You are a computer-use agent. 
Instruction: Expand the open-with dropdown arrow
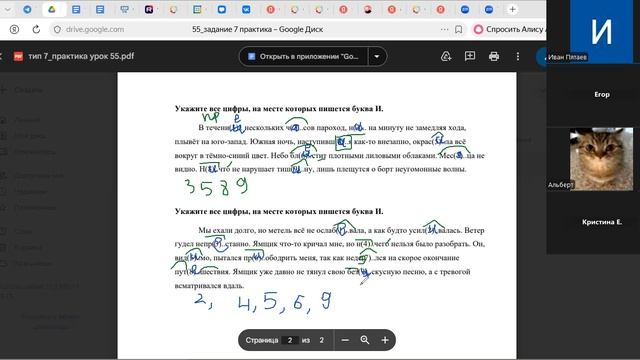tap(377, 56)
